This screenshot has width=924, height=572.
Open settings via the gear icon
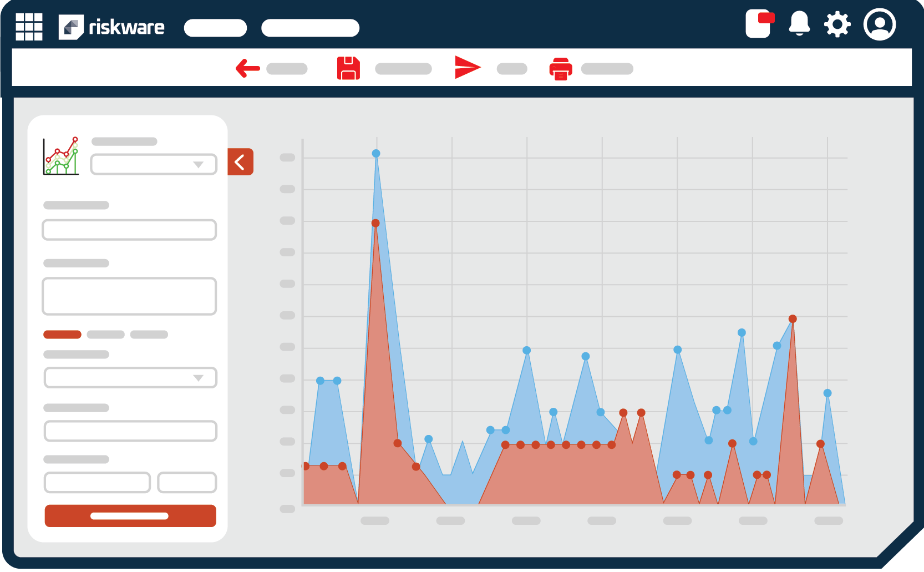[x=837, y=24]
